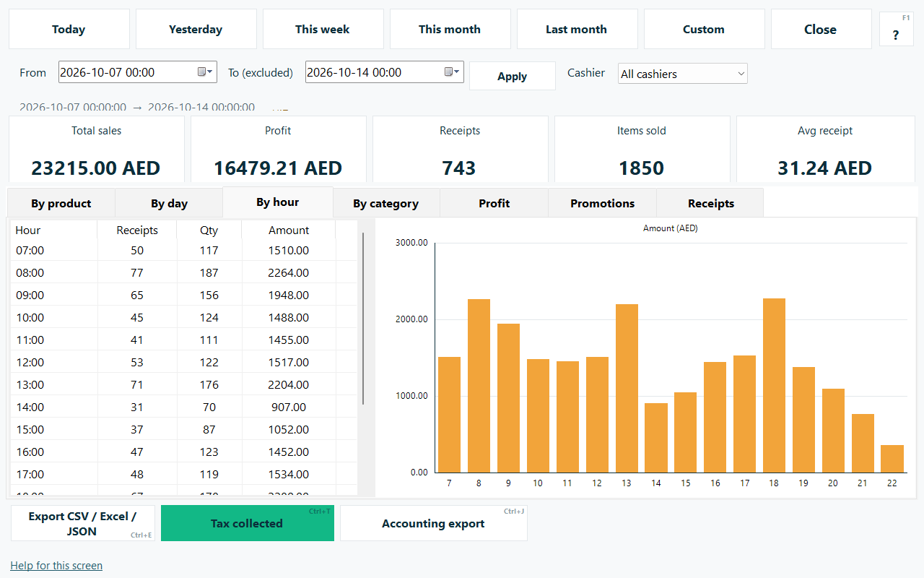View the Receipts tab
Viewport: 924px width, 578px height.
coord(711,204)
